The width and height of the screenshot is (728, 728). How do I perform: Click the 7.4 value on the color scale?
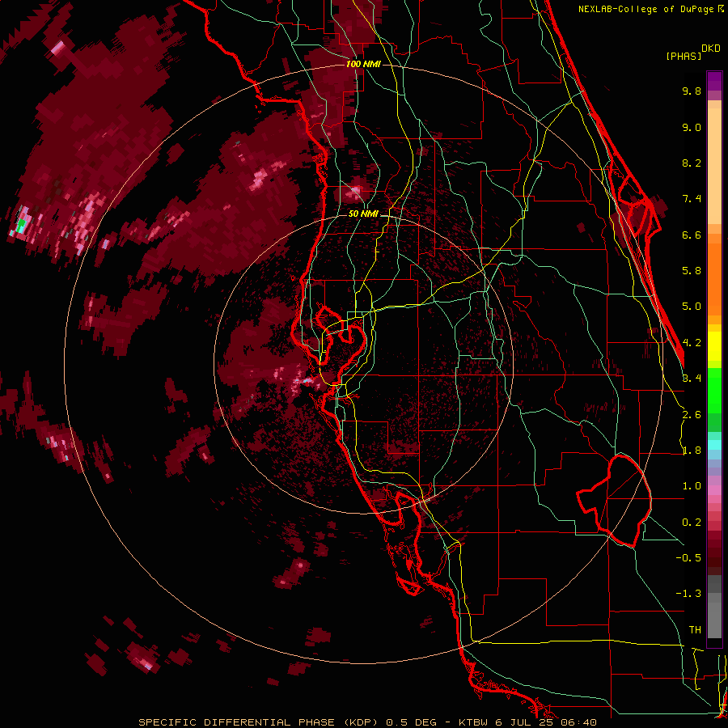(692, 199)
